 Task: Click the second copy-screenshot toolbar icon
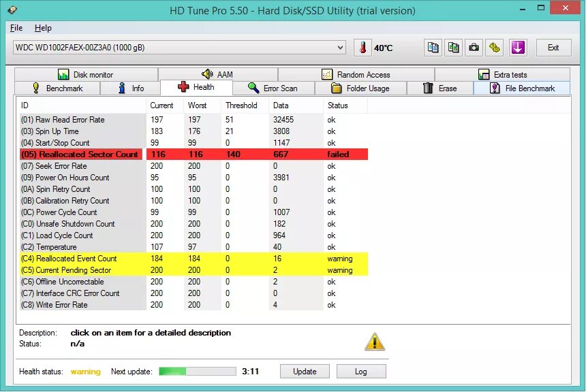click(x=453, y=48)
